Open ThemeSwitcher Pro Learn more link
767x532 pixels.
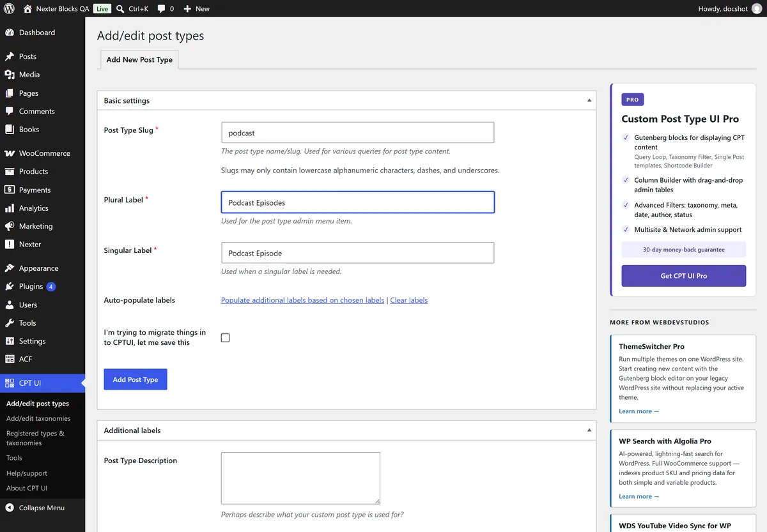[x=639, y=411]
